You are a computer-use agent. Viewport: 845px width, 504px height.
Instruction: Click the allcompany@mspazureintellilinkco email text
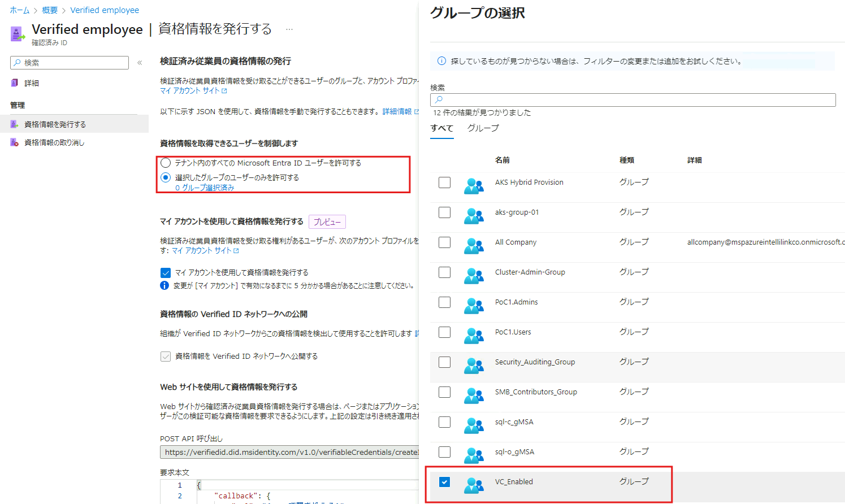[766, 242]
